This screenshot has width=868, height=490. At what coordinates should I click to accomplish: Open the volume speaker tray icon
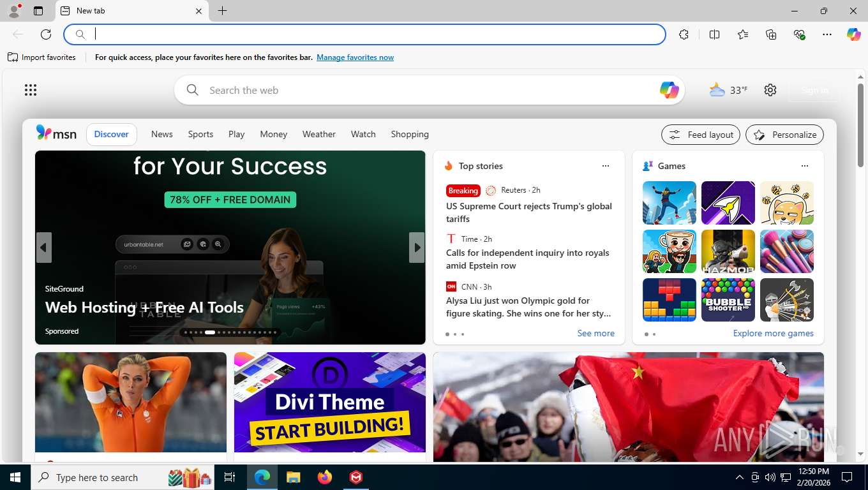pyautogui.click(x=770, y=477)
